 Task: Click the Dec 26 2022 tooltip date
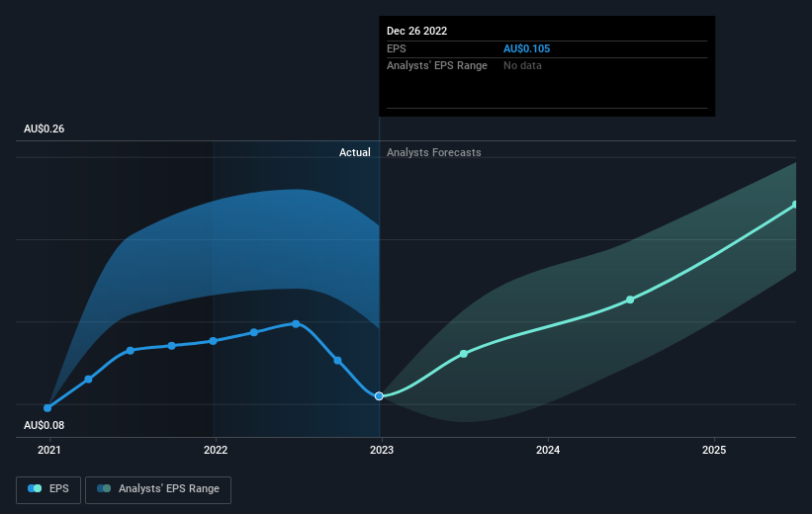(x=416, y=31)
